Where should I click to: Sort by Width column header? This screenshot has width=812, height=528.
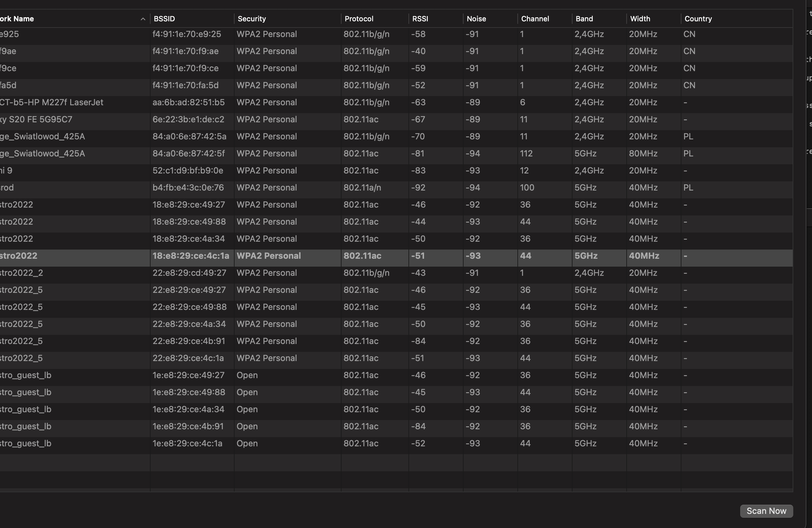click(640, 19)
